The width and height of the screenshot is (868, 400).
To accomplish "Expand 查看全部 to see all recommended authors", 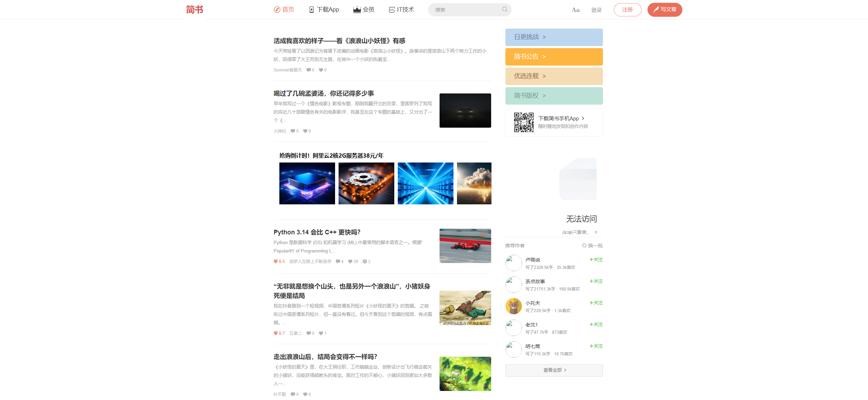I will coord(554,370).
